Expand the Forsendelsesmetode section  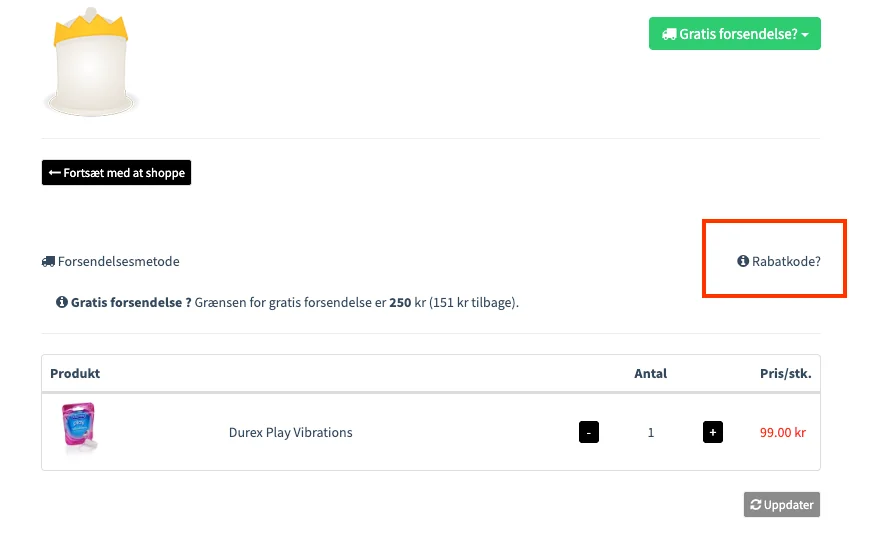[118, 262]
